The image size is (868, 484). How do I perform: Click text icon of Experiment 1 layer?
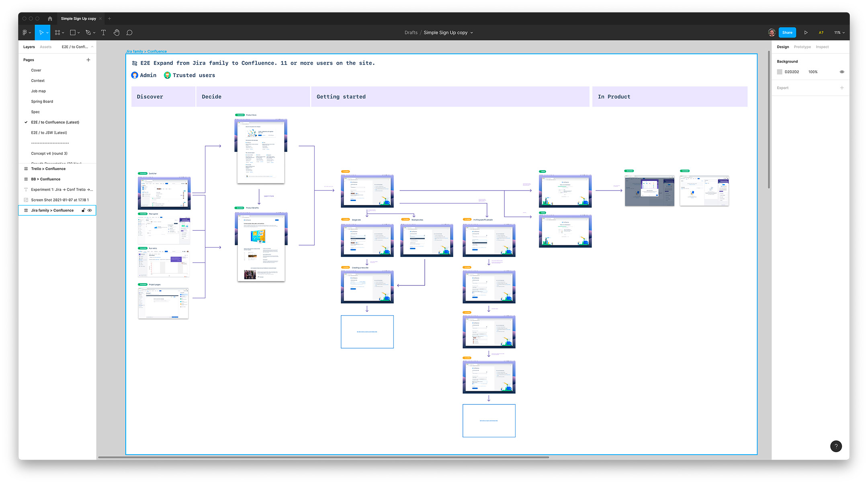coord(26,190)
